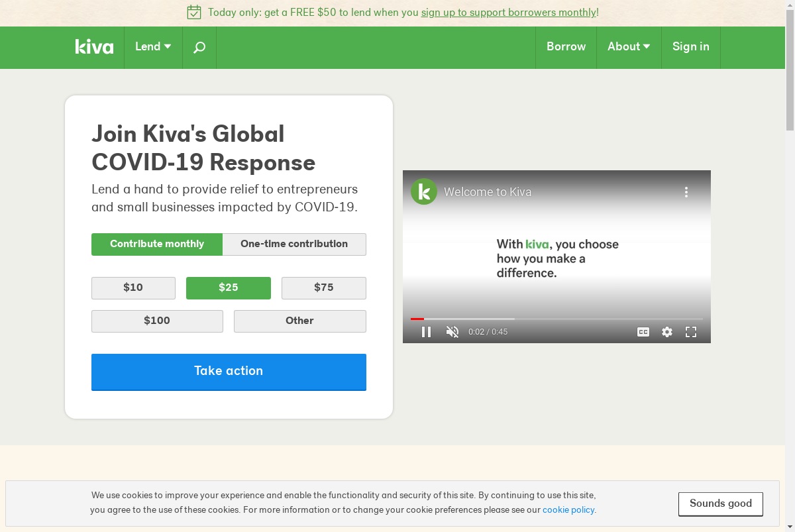Image resolution: width=795 pixels, height=532 pixels.
Task: Click the Join Kiva's Global COVID-19 Response heading
Action: (x=203, y=148)
